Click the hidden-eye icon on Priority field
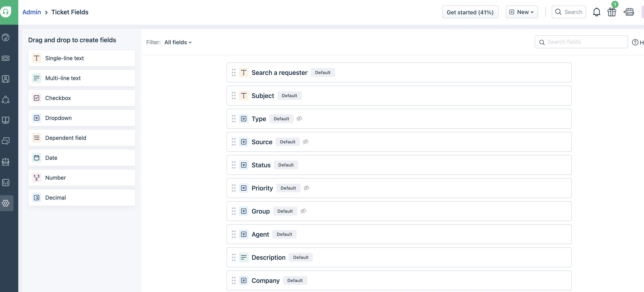The width and height of the screenshot is (644, 292). tap(306, 188)
